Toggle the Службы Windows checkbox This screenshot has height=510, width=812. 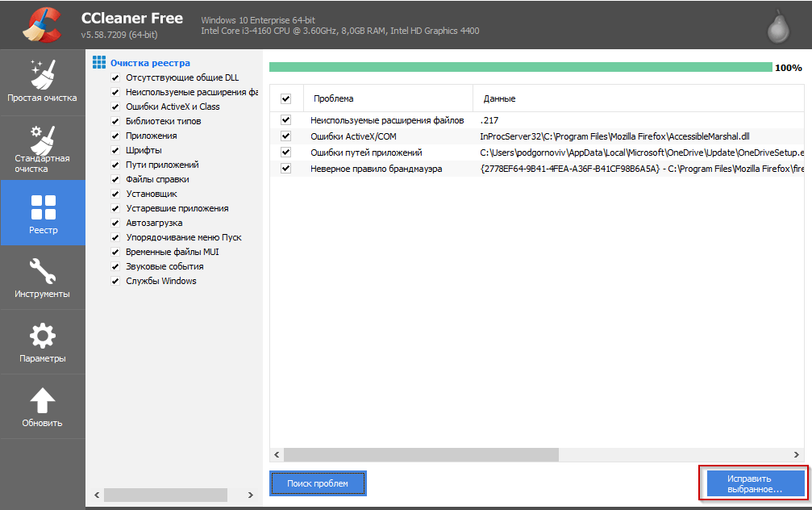tap(115, 281)
